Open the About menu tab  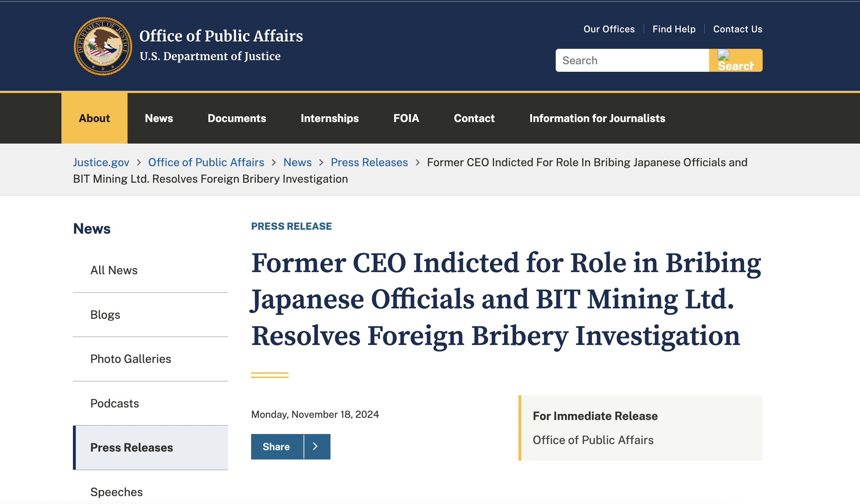click(94, 118)
